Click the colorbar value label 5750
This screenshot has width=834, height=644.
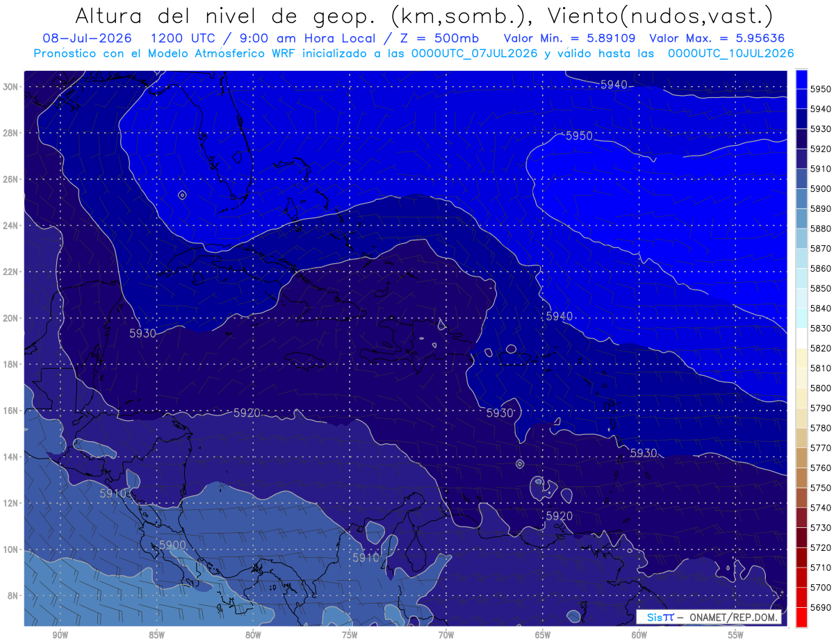tap(821, 488)
